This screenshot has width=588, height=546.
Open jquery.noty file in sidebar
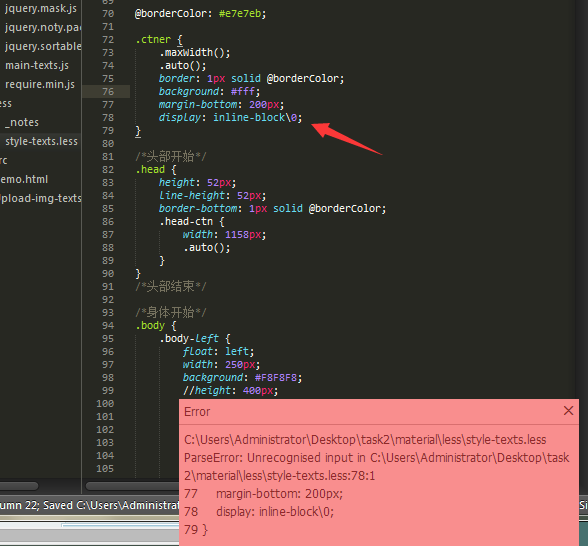point(43,27)
